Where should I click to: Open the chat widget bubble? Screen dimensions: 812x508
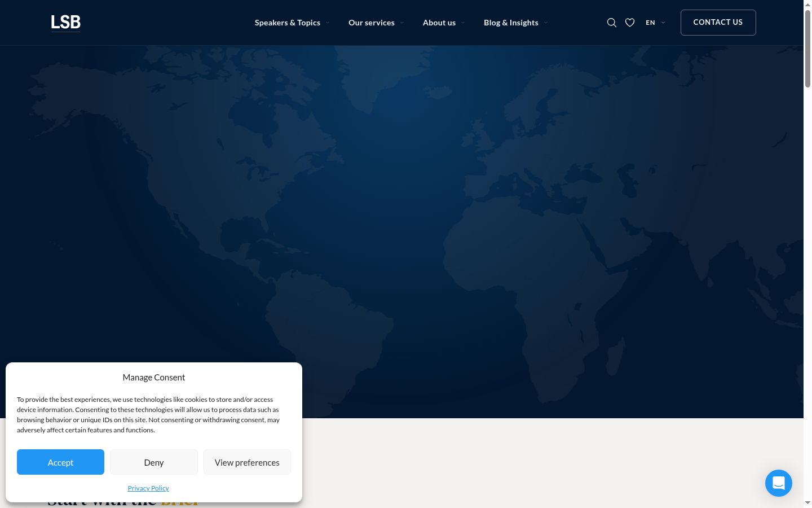pyautogui.click(x=779, y=483)
